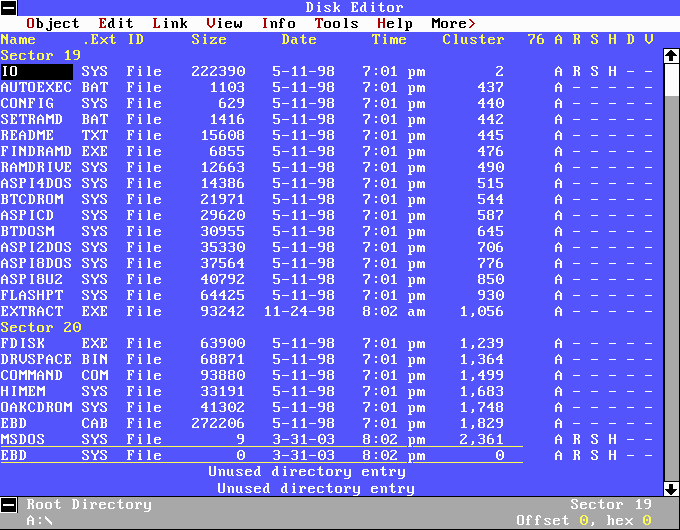
Task: Click the scroll up arrow
Action: point(671,56)
